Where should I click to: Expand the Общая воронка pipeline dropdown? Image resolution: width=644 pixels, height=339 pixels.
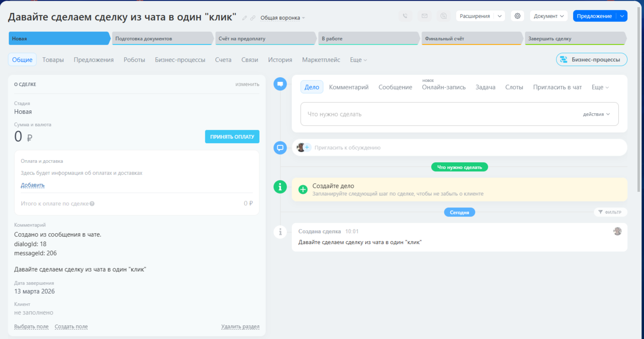pyautogui.click(x=282, y=18)
